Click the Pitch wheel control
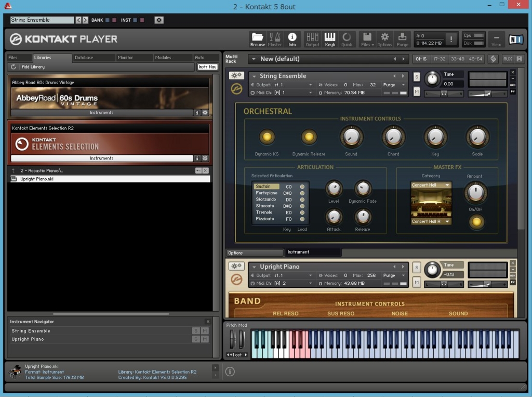 232,339
